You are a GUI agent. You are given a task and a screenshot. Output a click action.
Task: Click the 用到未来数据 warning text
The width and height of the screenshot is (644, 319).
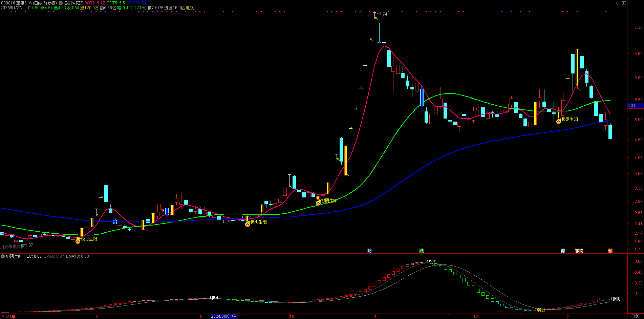[x=13, y=247]
